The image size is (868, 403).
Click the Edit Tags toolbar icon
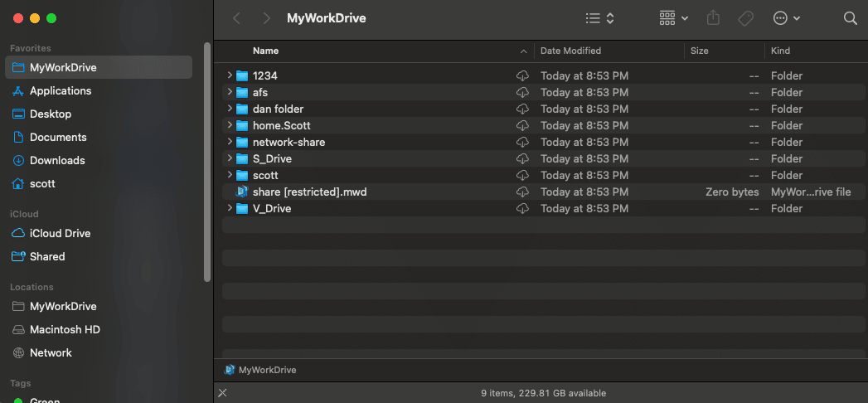745,18
